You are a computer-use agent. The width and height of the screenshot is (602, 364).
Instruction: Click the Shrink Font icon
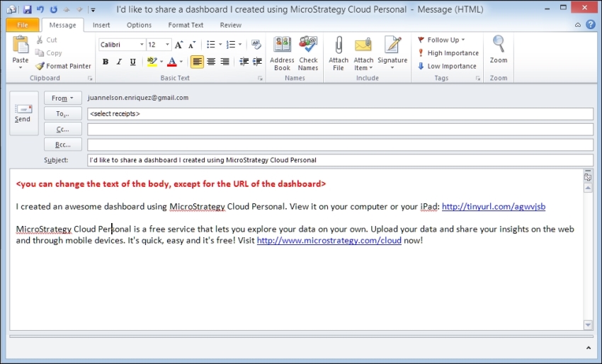point(192,45)
